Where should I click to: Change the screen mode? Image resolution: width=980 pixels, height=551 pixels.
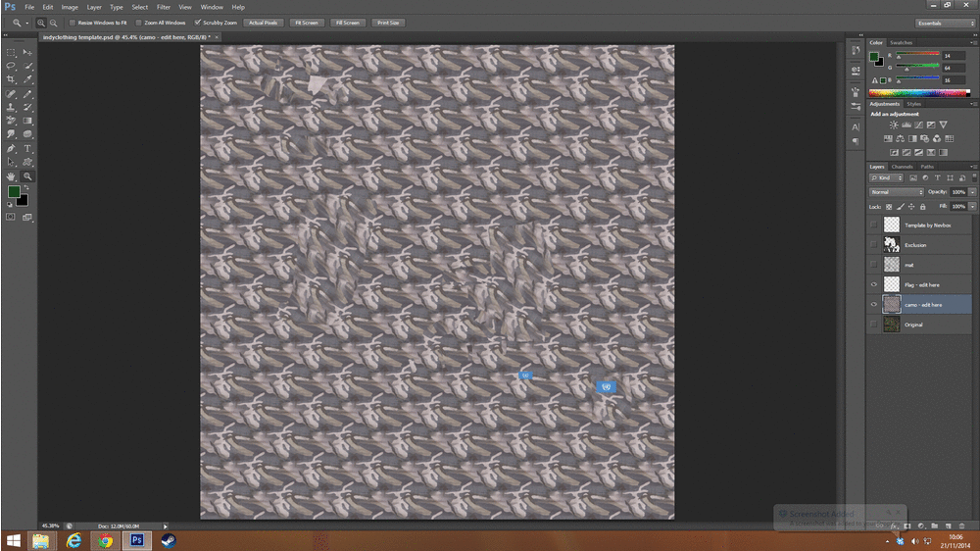[27, 217]
